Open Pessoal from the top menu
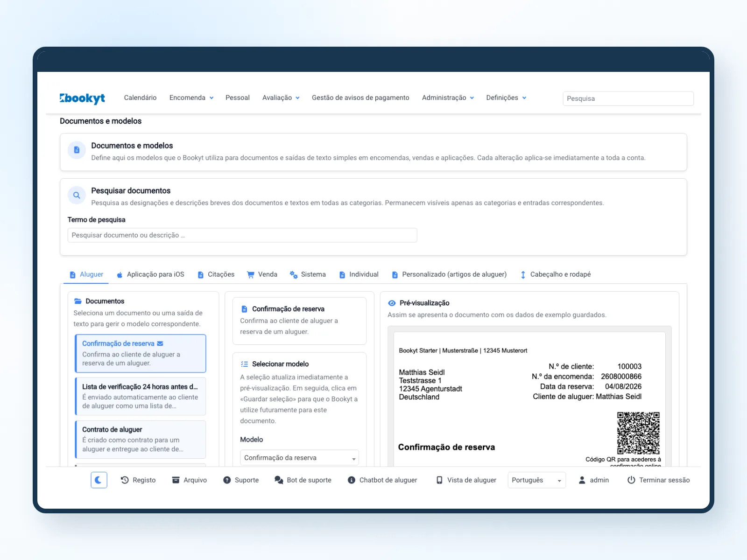 (x=238, y=98)
